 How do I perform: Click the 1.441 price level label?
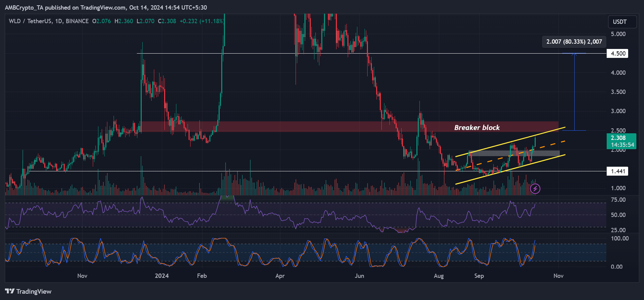[x=618, y=171]
